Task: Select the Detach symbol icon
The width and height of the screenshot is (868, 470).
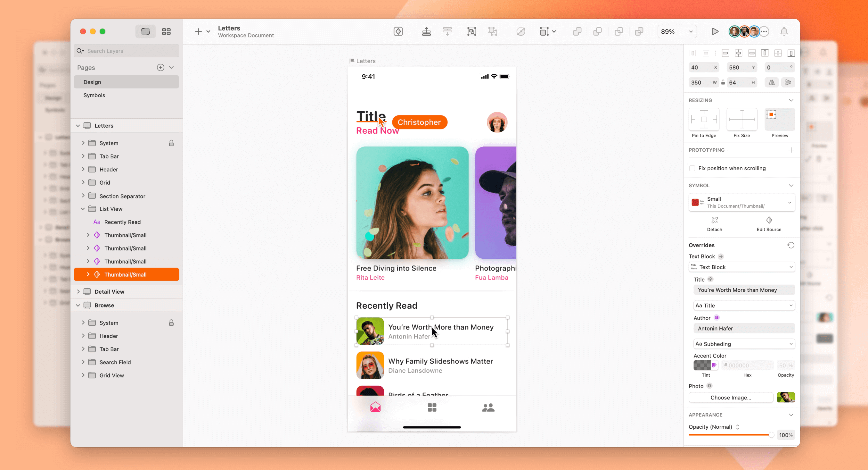Action: (714, 220)
